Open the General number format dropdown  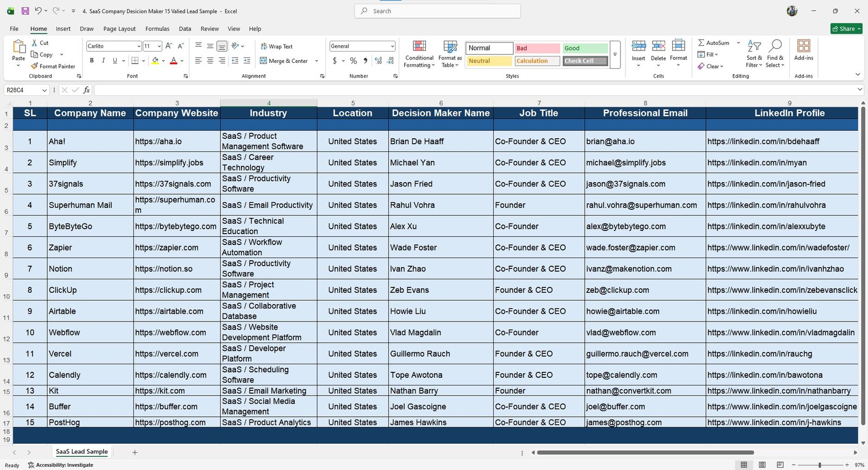coord(392,46)
